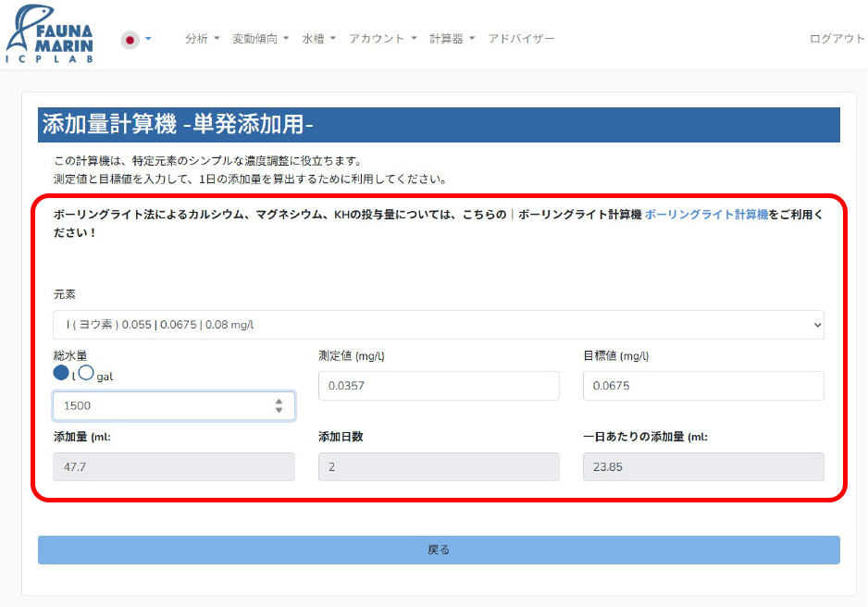Select the gal unit radio button
This screenshot has width=868, height=607.
(x=86, y=373)
